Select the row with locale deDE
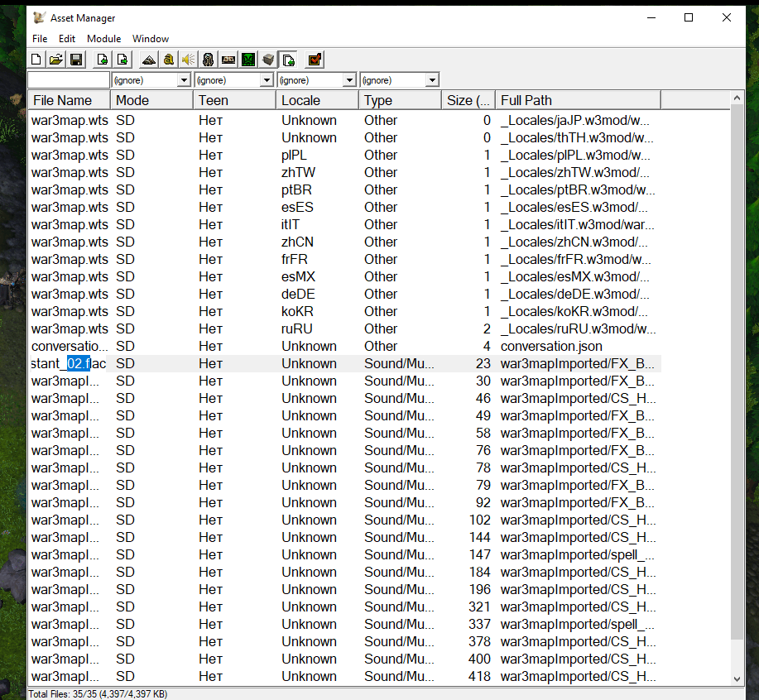The width and height of the screenshot is (759, 700). click(x=344, y=294)
